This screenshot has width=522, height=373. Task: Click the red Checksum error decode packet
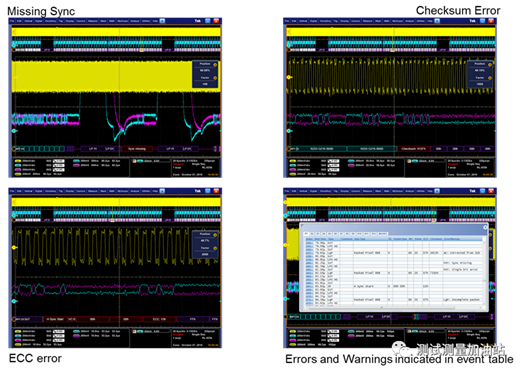pyautogui.click(x=413, y=149)
